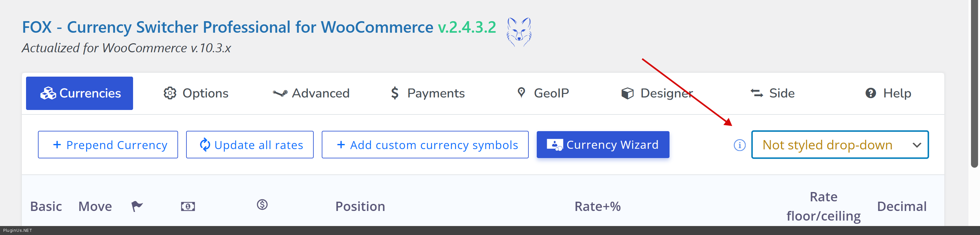Go to the Side tab
The height and width of the screenshot is (235, 980).
tap(772, 93)
